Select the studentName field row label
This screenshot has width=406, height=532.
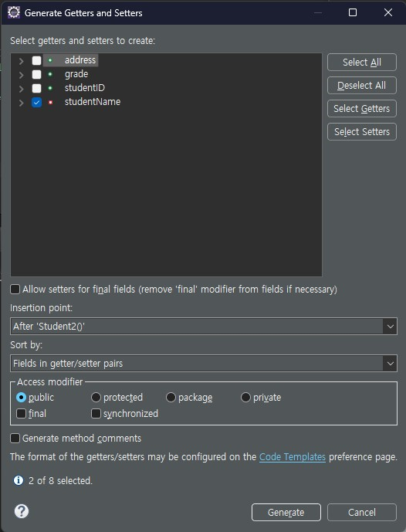click(x=93, y=102)
